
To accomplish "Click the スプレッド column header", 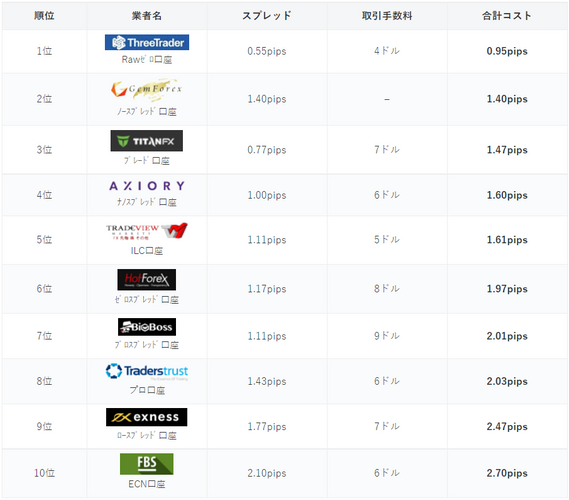I will click(267, 16).
